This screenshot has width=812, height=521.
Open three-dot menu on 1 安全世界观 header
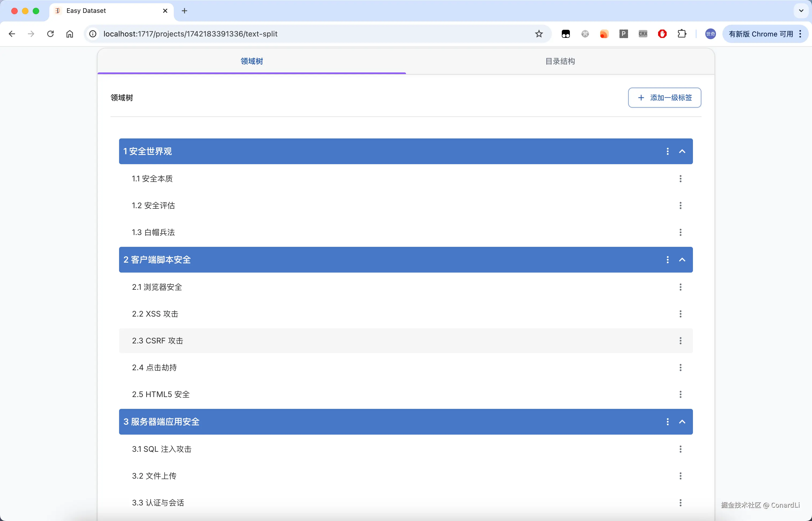(667, 151)
